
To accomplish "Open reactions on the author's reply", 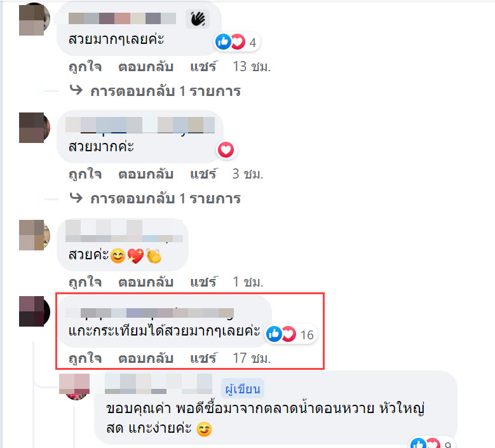I will 432,444.
